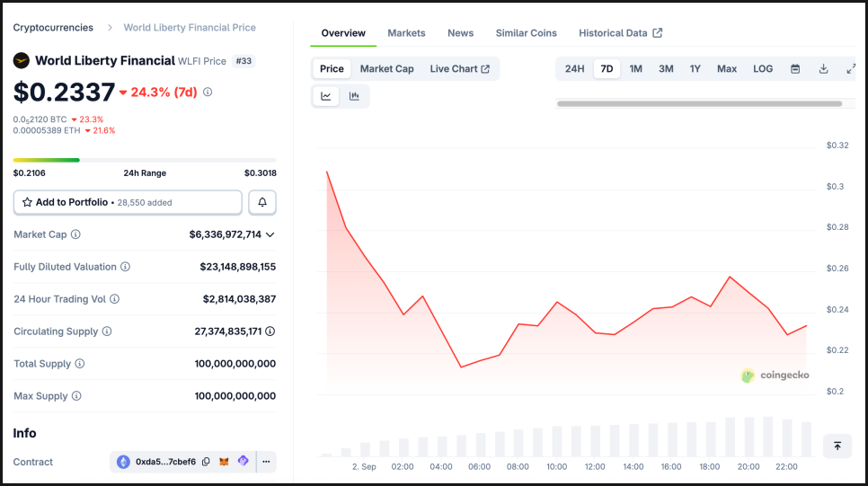This screenshot has width=868, height=486.
Task: Select the 3M time range
Action: [666, 68]
